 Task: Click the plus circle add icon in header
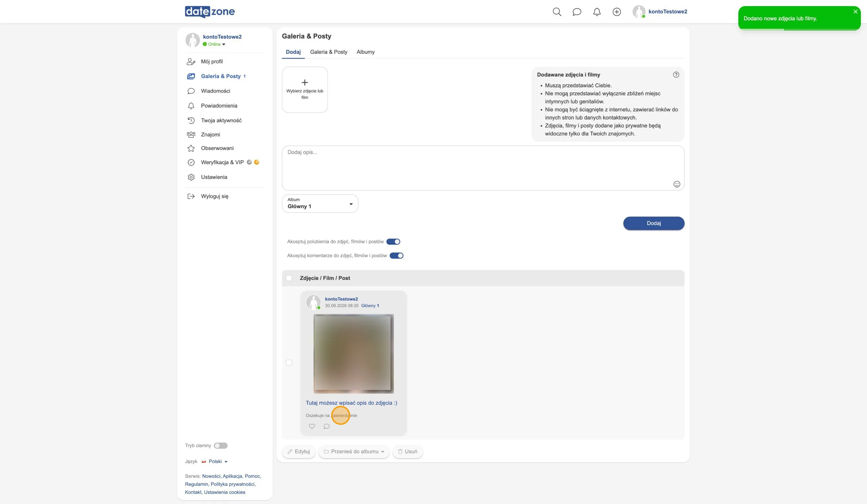coord(616,12)
